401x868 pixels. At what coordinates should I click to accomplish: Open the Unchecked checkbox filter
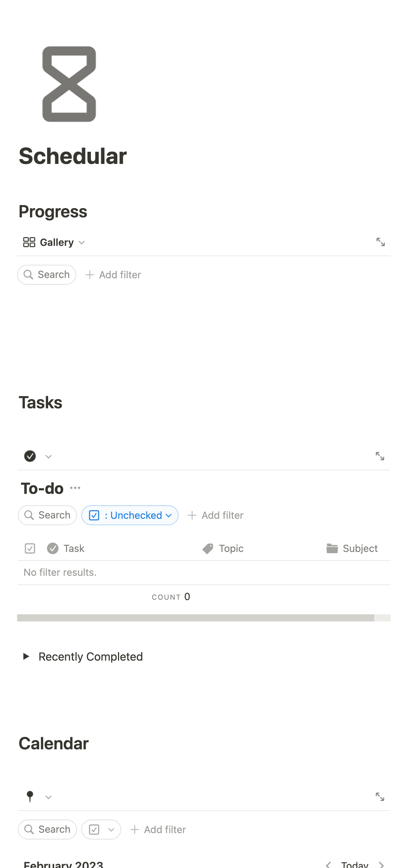coord(130,515)
